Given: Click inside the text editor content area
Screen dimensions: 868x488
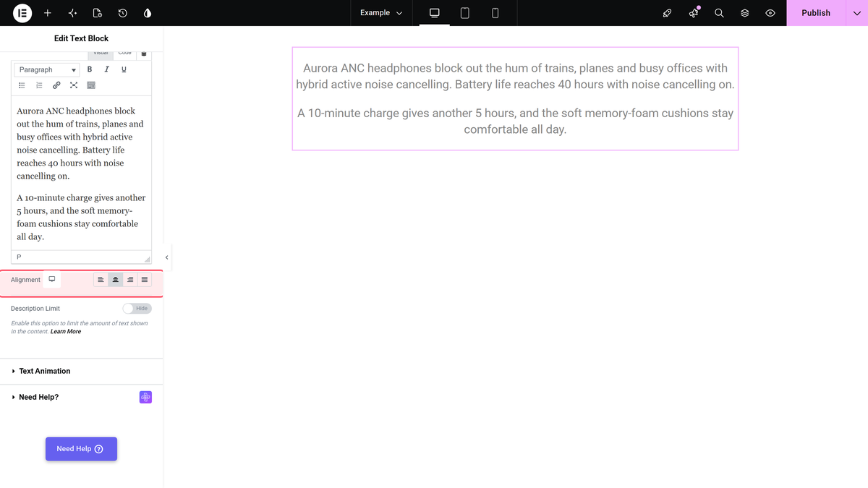Looking at the screenshot, I should 82,174.
